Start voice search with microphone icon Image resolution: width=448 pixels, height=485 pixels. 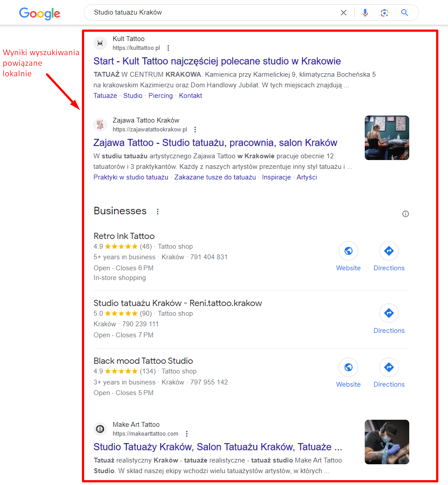pyautogui.click(x=365, y=13)
